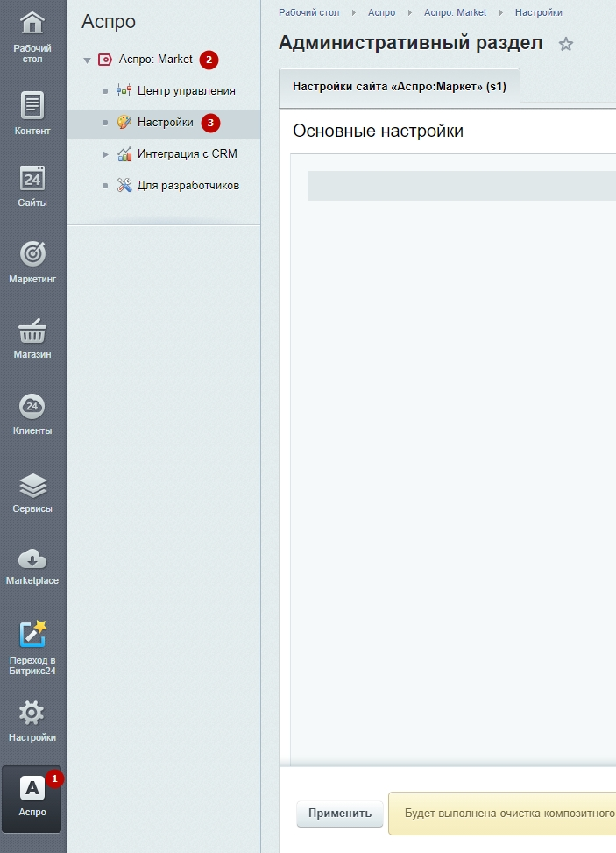Click the Административный раздел page title
The width and height of the screenshot is (616, 853).
click(410, 42)
